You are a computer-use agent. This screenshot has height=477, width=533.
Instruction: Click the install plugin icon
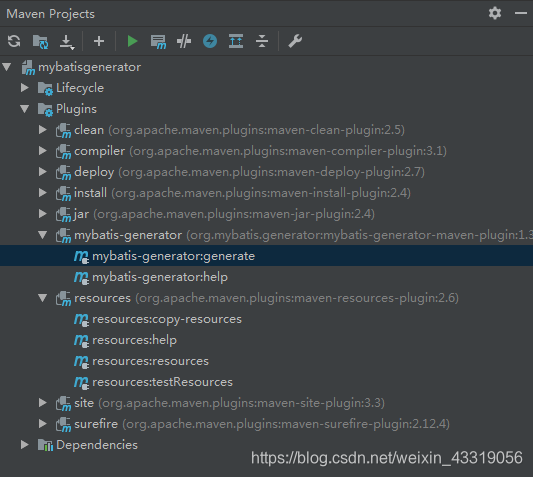(x=64, y=193)
